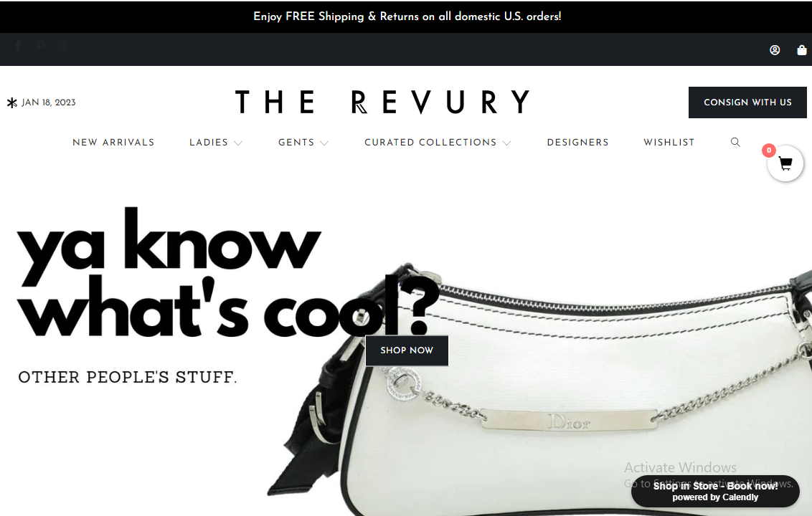Open the Pinterest social icon
Screen dimensions: 812x516
click(x=40, y=46)
